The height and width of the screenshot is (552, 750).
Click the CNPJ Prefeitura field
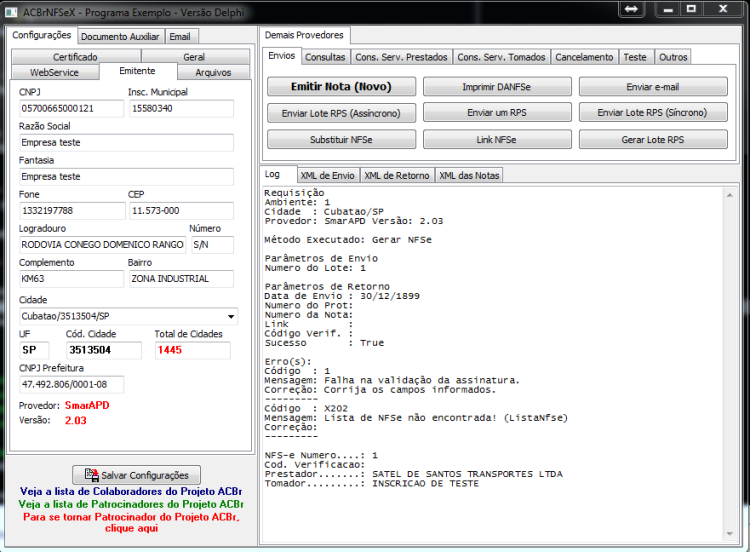tap(71, 385)
